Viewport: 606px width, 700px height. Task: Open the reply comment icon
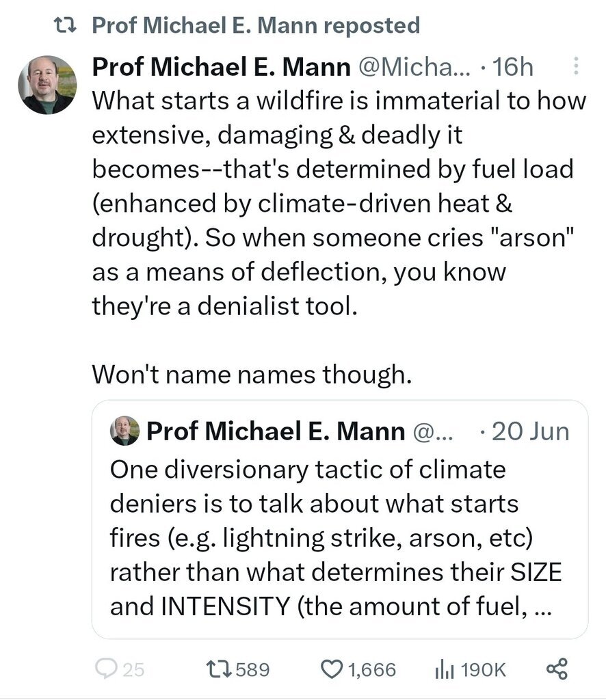click(x=106, y=669)
